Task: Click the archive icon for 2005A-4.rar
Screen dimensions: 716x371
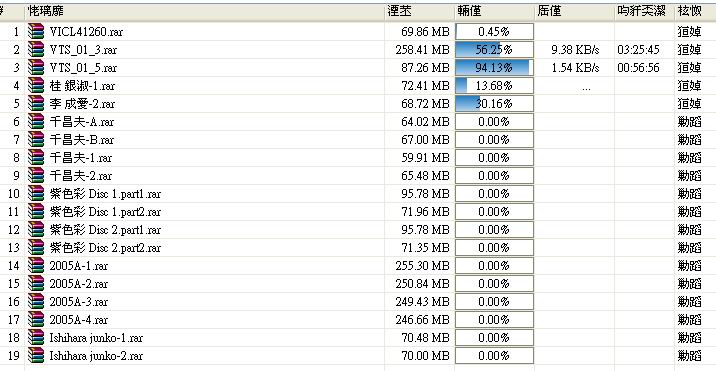Action: 36,319
